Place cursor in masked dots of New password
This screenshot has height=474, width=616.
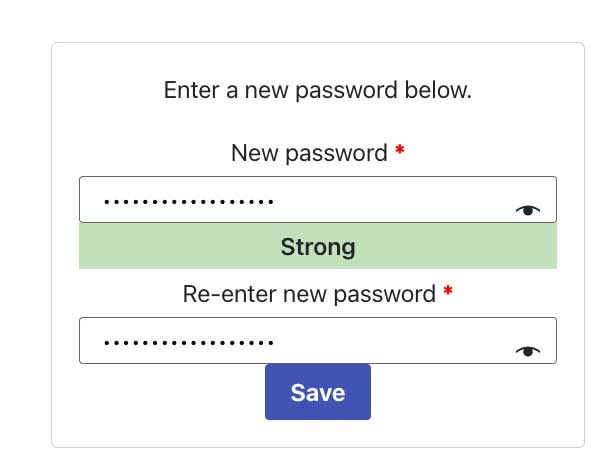188,202
